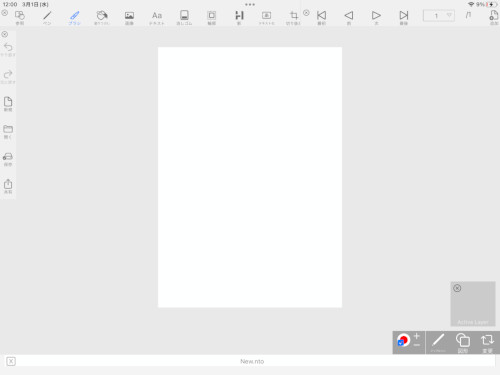
Task: Increase size with the plus button
Action: click(x=417, y=336)
